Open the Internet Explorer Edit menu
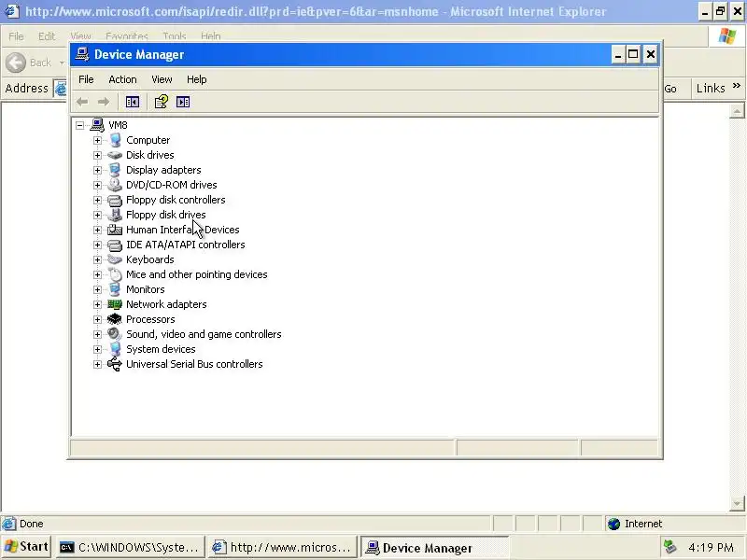The height and width of the screenshot is (560, 747). click(x=46, y=36)
